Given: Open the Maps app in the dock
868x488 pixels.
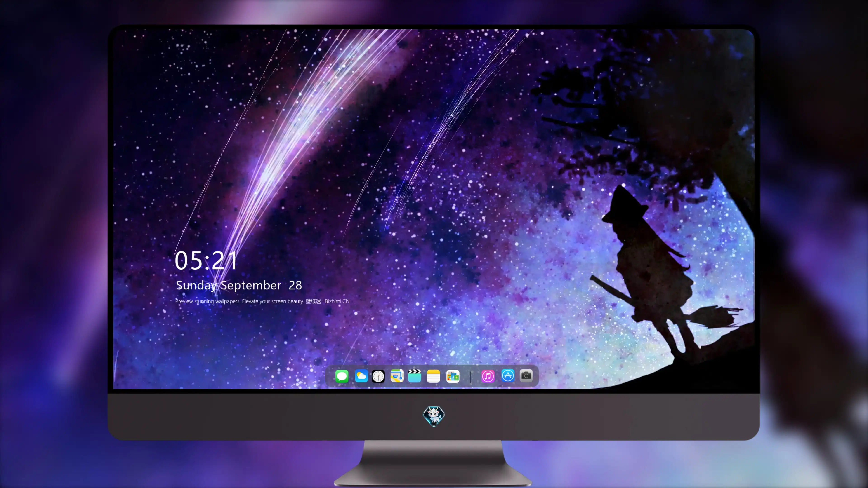Looking at the screenshot, I should click(397, 376).
